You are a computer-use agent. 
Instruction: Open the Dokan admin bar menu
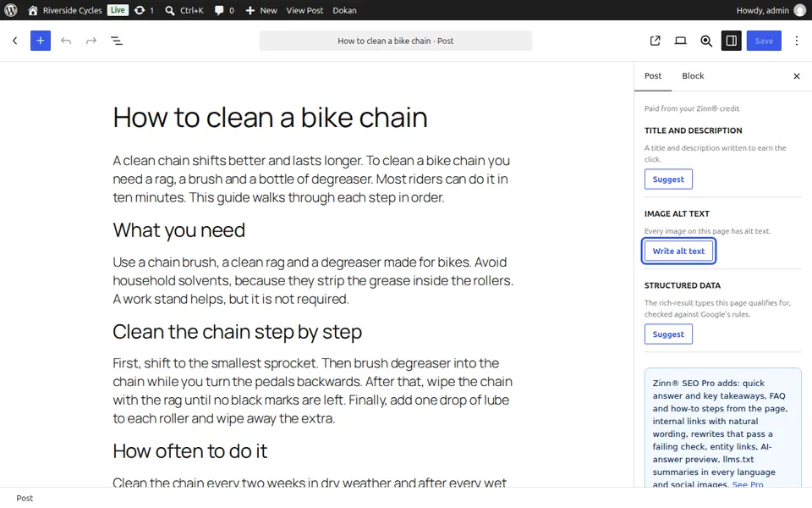point(344,10)
